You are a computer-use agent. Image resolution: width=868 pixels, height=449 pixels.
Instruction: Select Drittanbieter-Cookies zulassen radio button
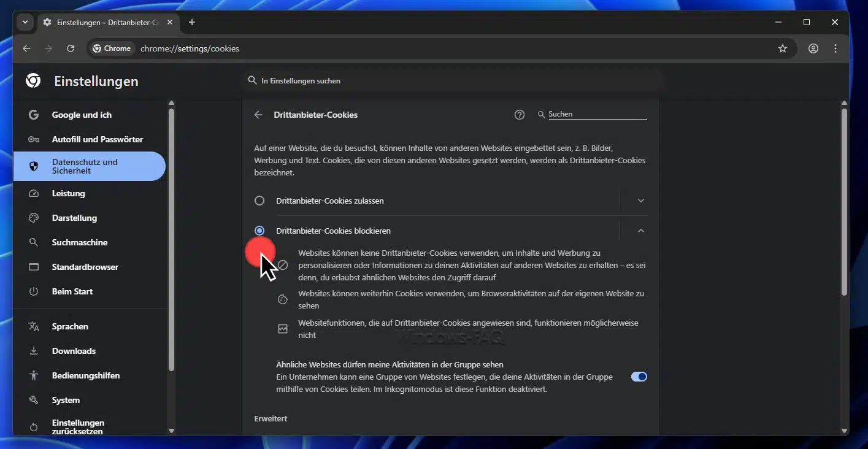click(x=259, y=201)
